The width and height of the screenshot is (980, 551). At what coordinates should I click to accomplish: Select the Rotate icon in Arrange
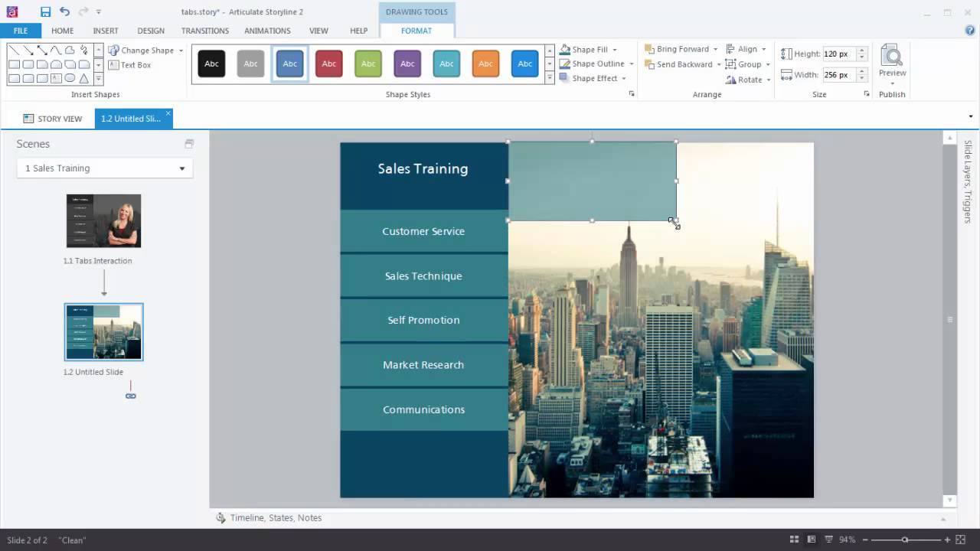tap(732, 80)
